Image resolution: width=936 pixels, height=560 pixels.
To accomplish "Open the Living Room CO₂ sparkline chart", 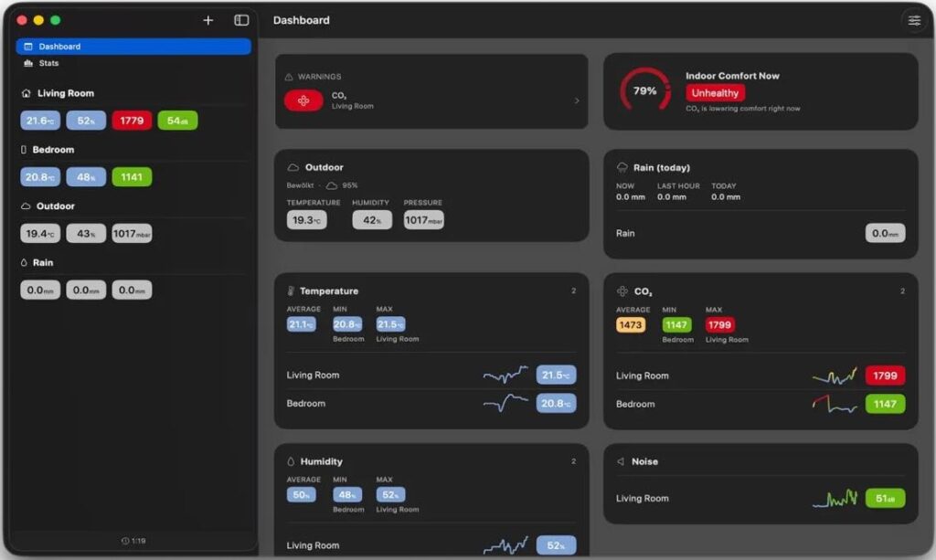I will tap(835, 375).
